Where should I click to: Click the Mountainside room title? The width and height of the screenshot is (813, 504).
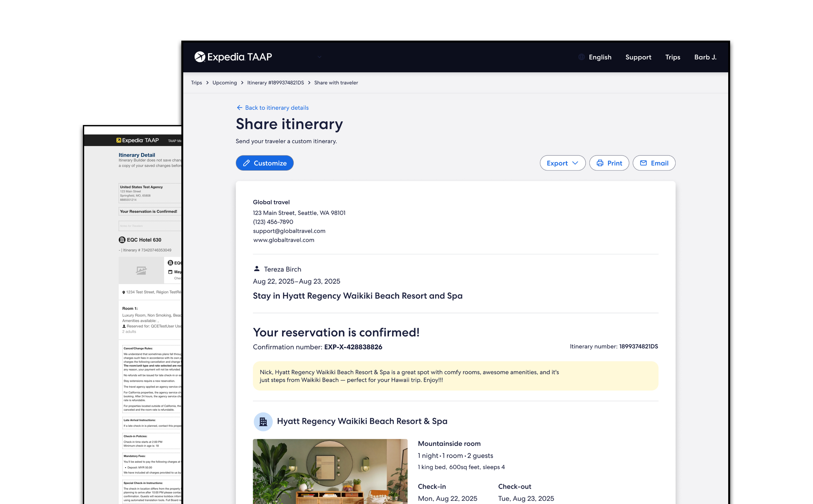(449, 444)
